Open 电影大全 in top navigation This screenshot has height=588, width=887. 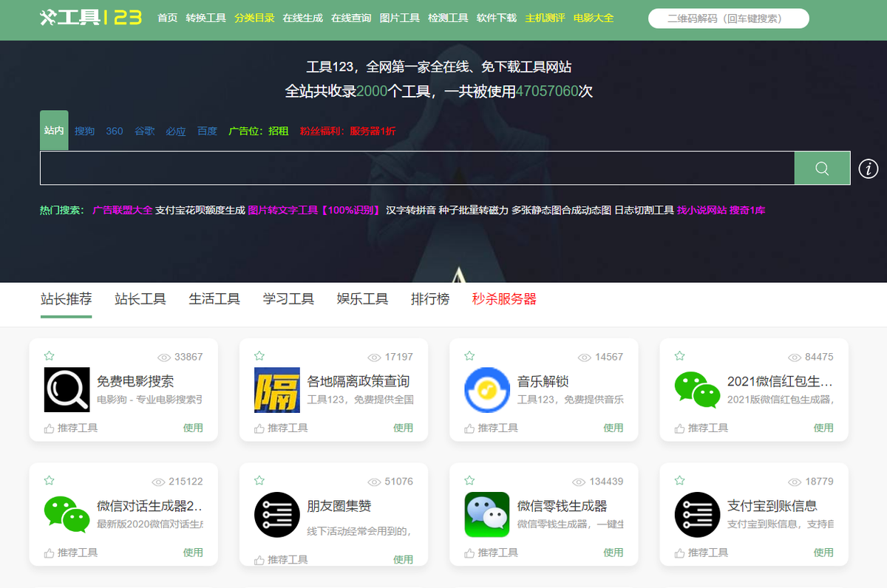point(594,18)
